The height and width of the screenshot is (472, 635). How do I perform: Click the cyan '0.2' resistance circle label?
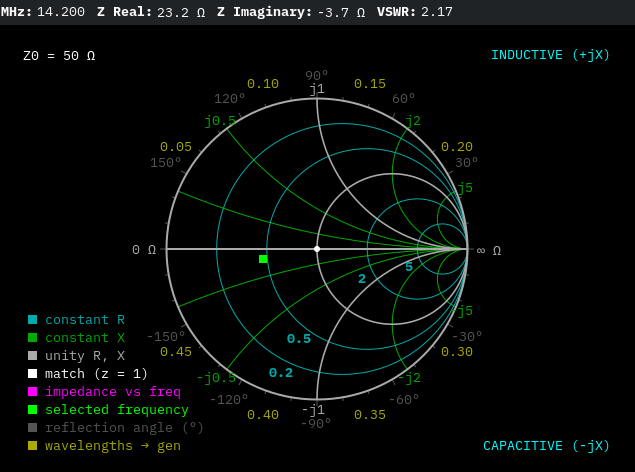281,373
